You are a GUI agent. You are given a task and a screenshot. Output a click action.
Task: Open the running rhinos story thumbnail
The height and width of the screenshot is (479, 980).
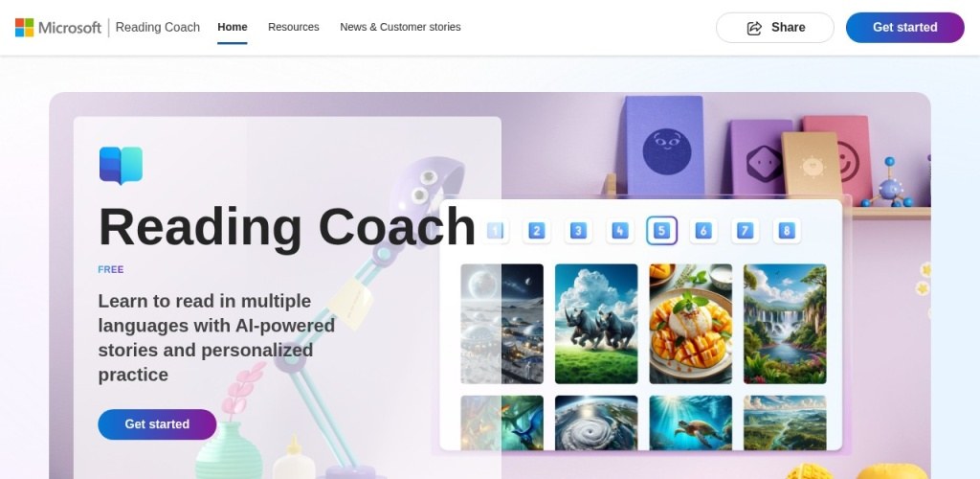tap(596, 324)
